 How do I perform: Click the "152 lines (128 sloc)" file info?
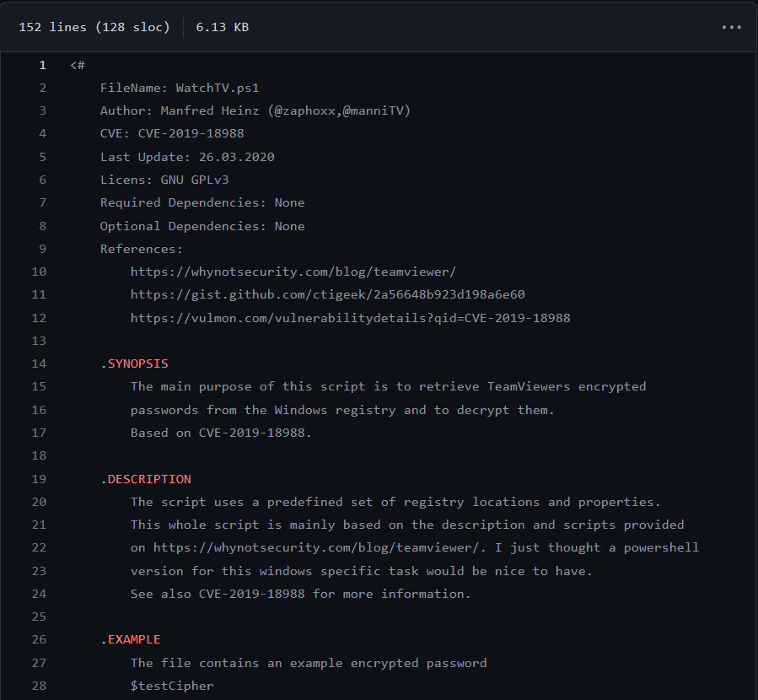point(94,27)
